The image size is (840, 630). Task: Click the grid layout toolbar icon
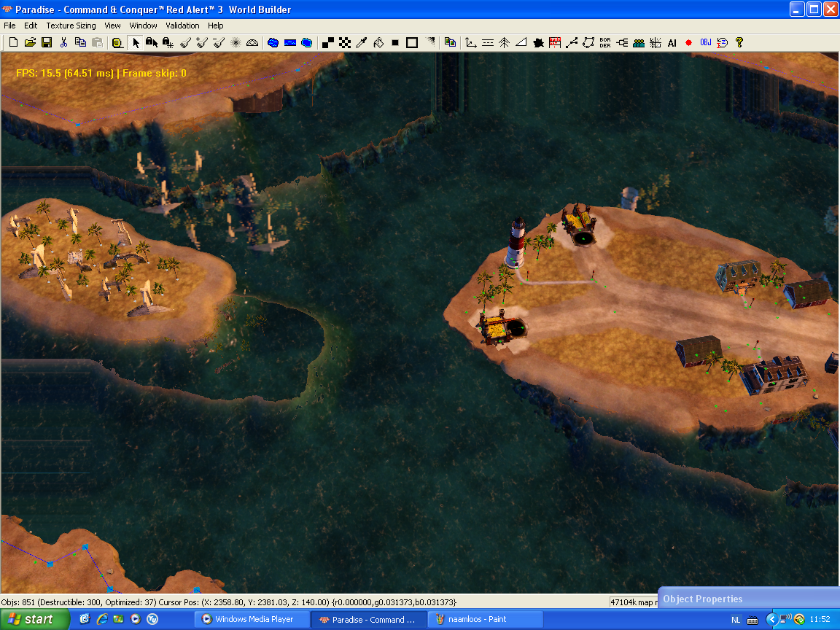pyautogui.click(x=656, y=42)
